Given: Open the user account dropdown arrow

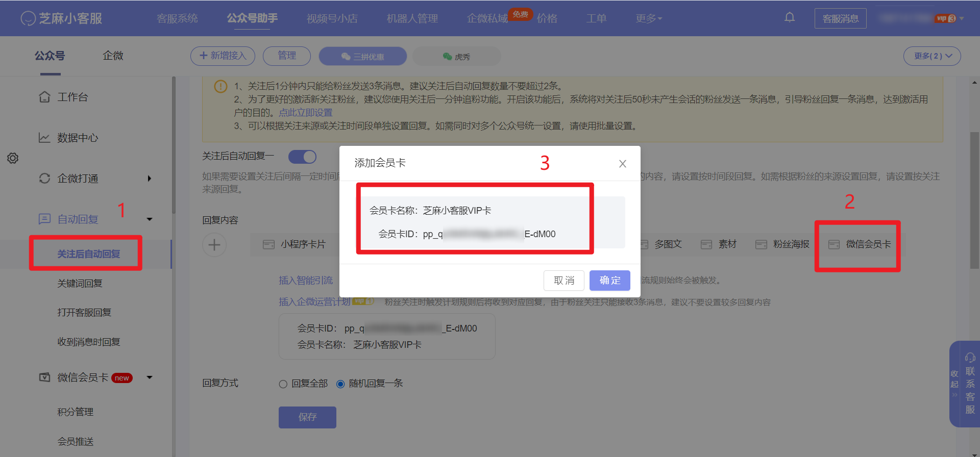Looking at the screenshot, I should pyautogui.click(x=962, y=19).
